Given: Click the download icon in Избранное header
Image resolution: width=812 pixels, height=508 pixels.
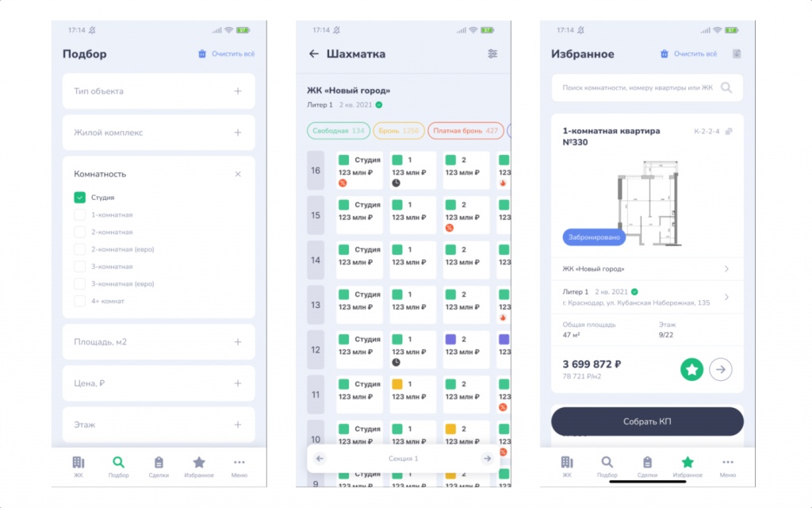Looking at the screenshot, I should point(737,53).
